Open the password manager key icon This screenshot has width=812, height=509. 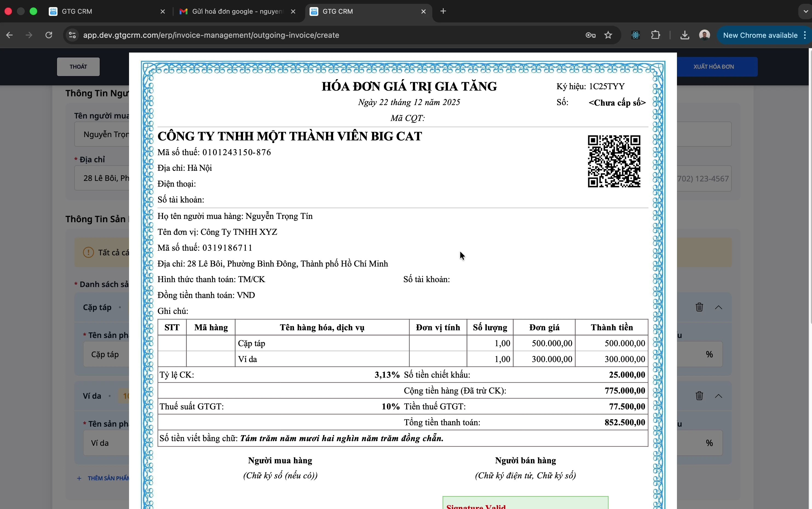pyautogui.click(x=590, y=35)
